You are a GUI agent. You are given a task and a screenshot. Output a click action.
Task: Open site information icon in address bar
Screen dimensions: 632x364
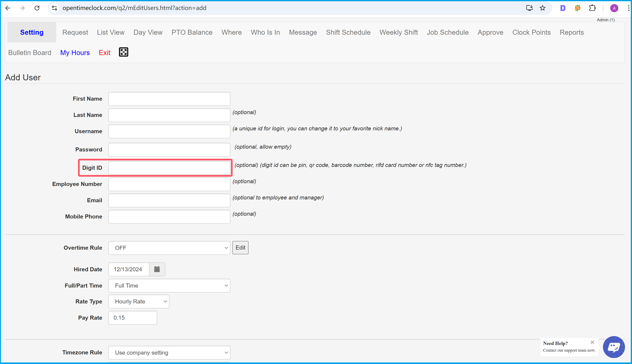tap(55, 8)
